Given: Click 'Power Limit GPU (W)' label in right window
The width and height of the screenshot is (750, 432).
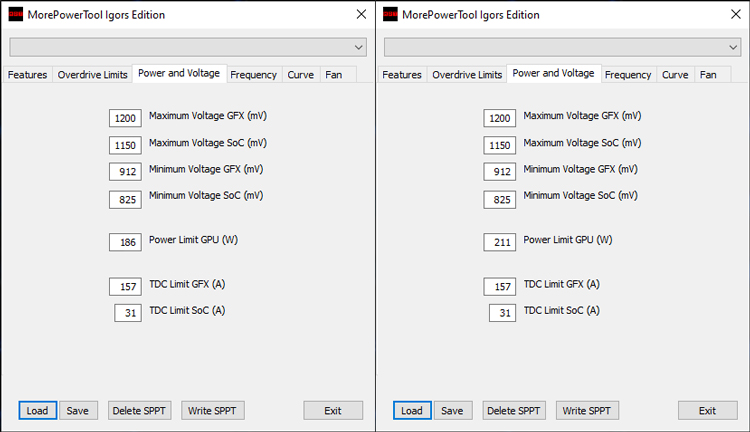Looking at the screenshot, I should 568,240.
